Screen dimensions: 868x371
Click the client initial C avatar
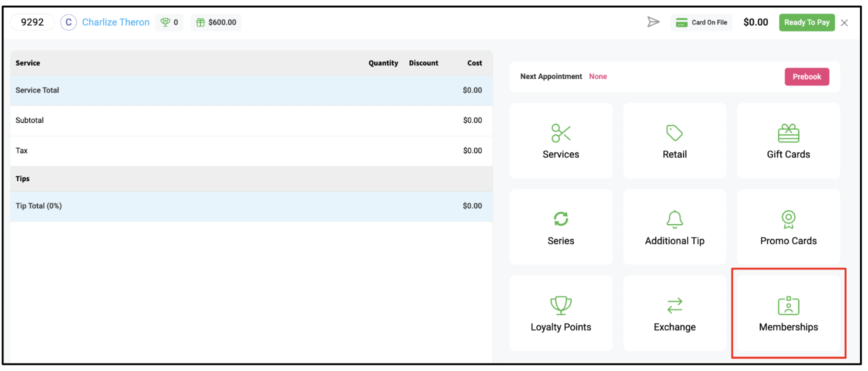(68, 22)
